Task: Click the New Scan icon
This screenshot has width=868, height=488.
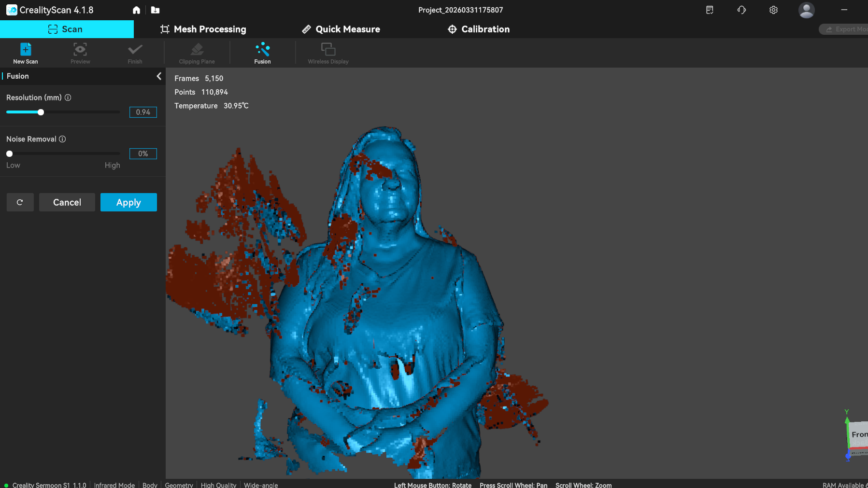Action: pos(26,50)
